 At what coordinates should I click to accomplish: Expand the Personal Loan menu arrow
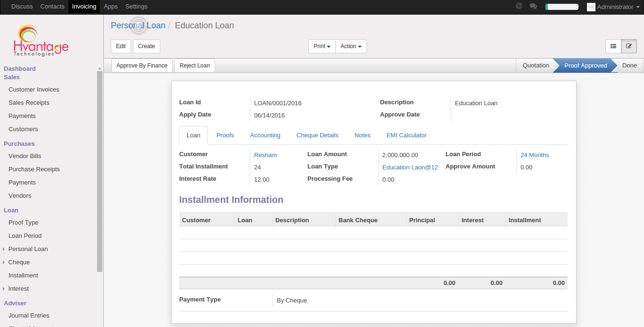[x=4, y=249]
